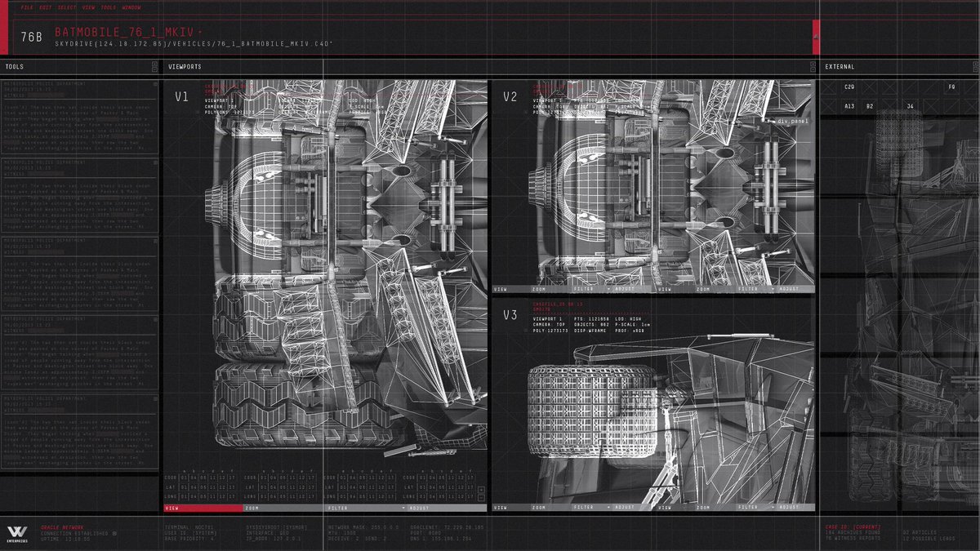Image resolution: width=980 pixels, height=551 pixels.
Task: Click the BATMOBILE_76_1_MKIV title
Action: coord(123,33)
